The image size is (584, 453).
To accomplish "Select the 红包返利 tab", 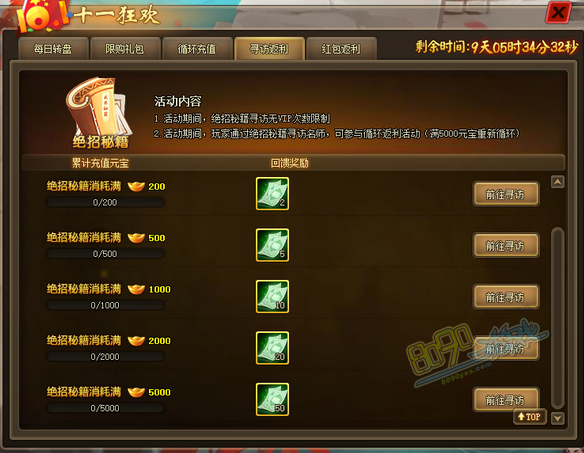I will coord(342,49).
